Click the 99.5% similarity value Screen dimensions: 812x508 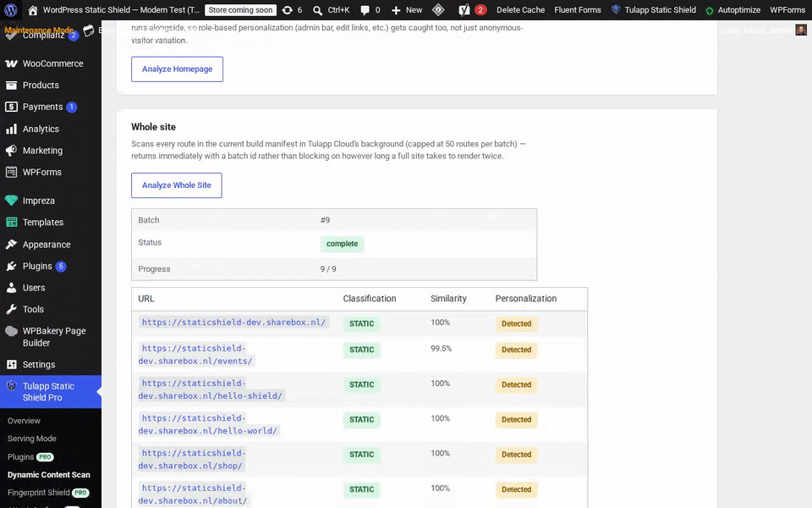click(x=442, y=348)
